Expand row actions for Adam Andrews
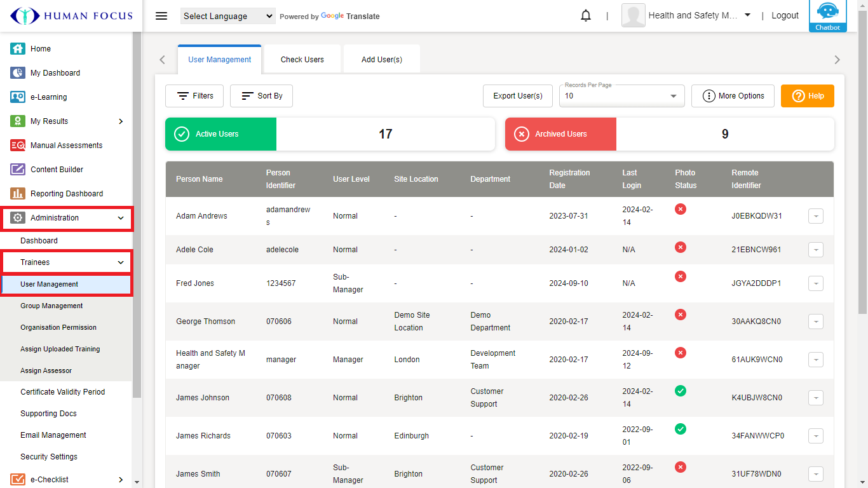This screenshot has height=488, width=868. click(x=815, y=216)
